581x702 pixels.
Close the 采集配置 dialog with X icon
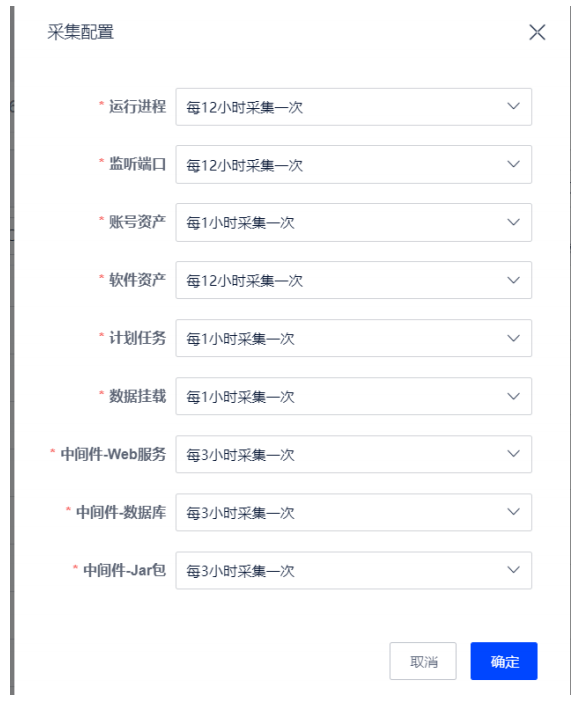pos(537,32)
